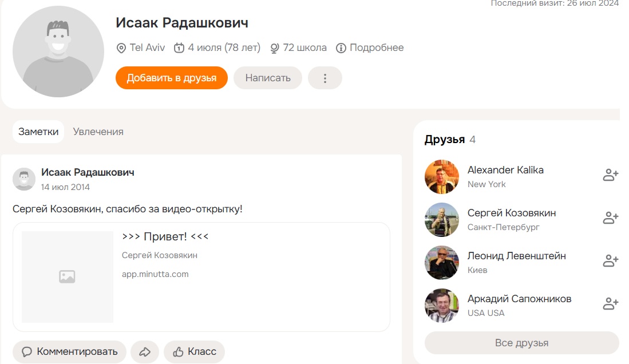The height and width of the screenshot is (364, 629).
Task: Open the Друзья heading link
Action: pyautogui.click(x=445, y=140)
